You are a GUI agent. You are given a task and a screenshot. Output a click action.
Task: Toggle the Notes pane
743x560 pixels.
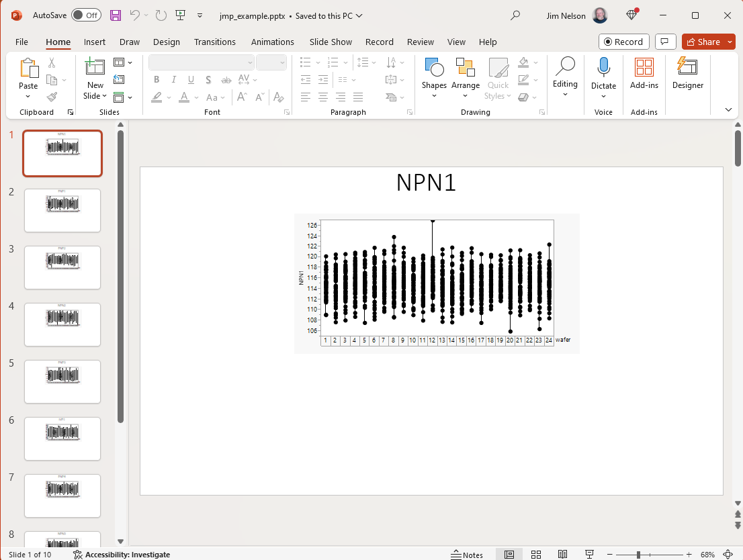click(x=467, y=555)
